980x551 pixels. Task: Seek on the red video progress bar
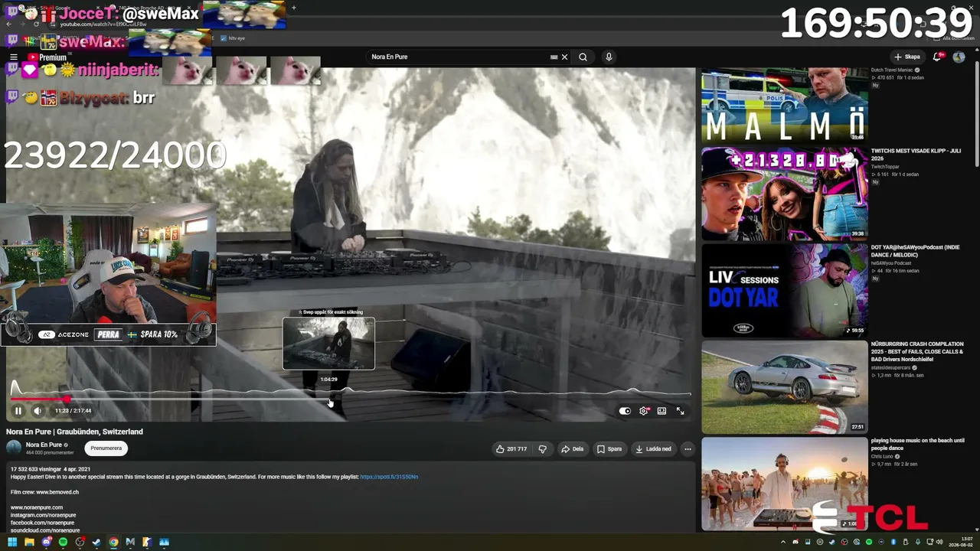[x=351, y=398]
